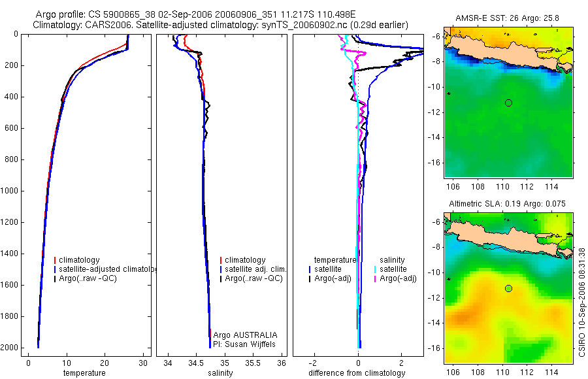Click the Argo float marker on SLA map
Screen dimensions: 588x379
coord(508,289)
